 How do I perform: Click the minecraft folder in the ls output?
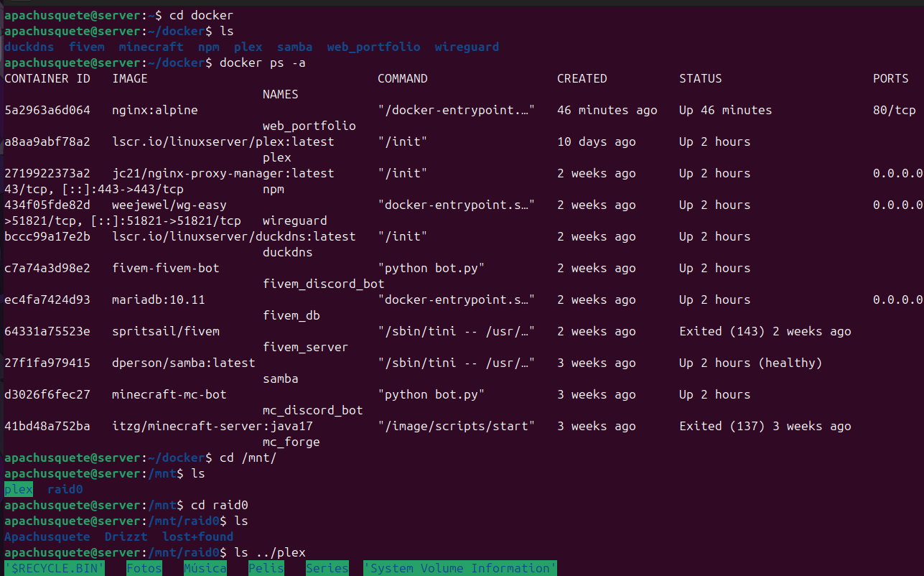tap(151, 47)
